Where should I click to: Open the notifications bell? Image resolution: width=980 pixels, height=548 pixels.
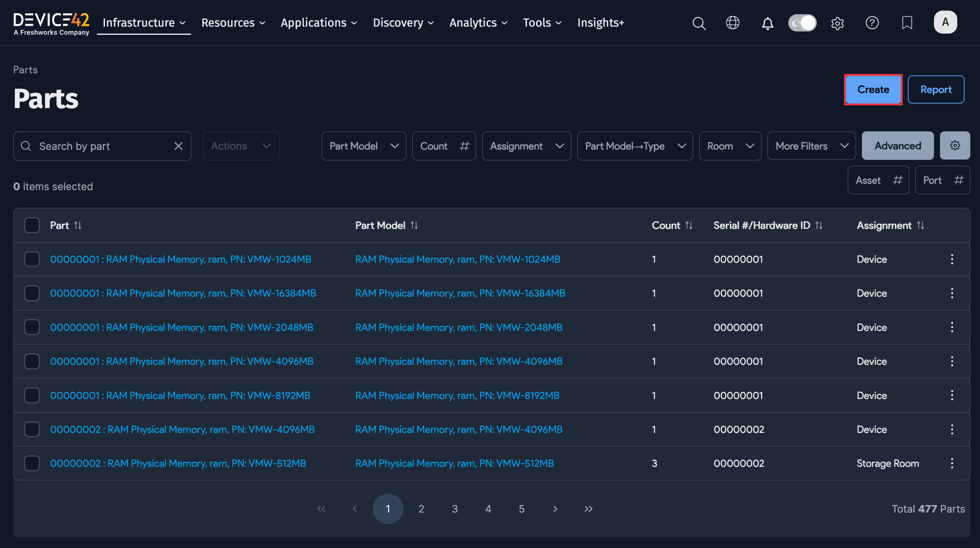tap(767, 24)
